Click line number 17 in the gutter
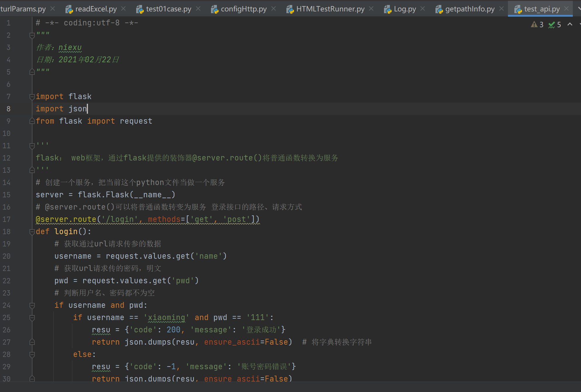The image size is (581, 392). [x=6, y=219]
